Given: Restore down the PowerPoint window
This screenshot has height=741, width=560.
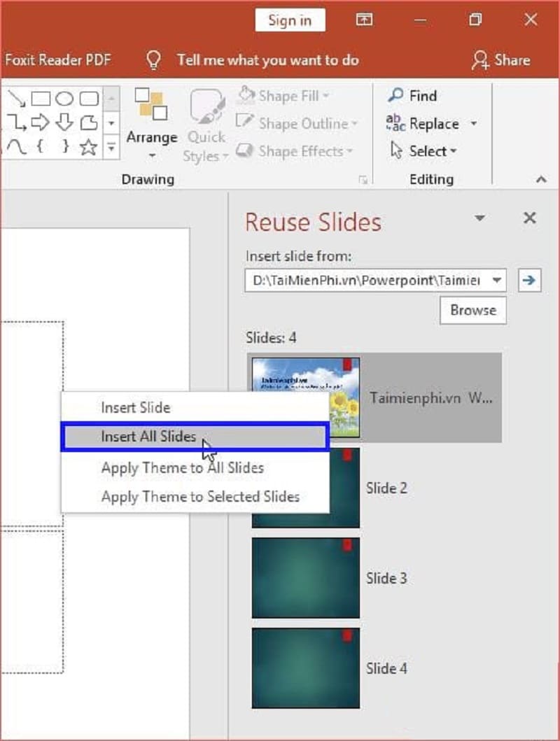Looking at the screenshot, I should pyautogui.click(x=475, y=20).
